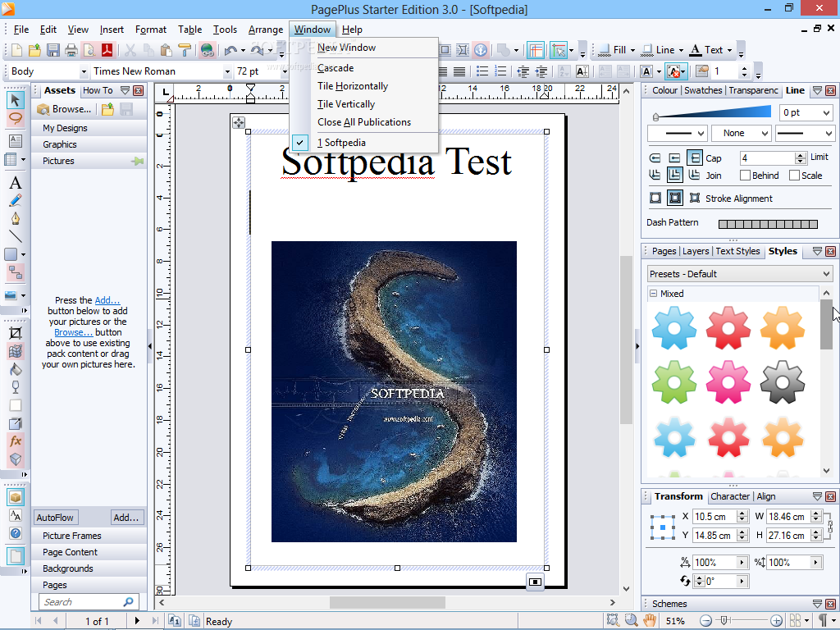Select the Straight Line tool
This screenshot has width=840, height=630.
pyautogui.click(x=16, y=236)
